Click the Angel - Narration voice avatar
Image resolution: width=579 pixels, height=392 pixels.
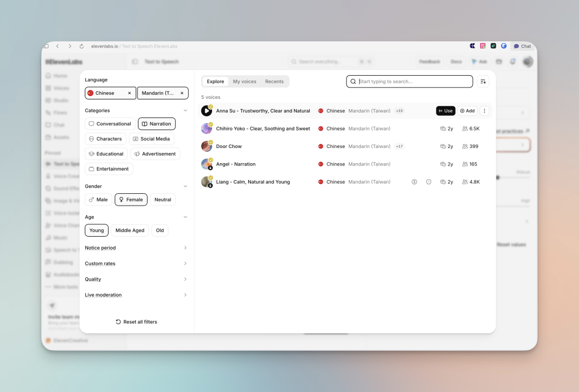206,164
